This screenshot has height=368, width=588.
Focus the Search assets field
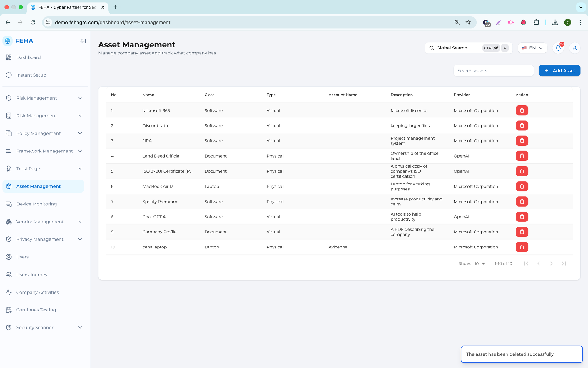(x=493, y=71)
